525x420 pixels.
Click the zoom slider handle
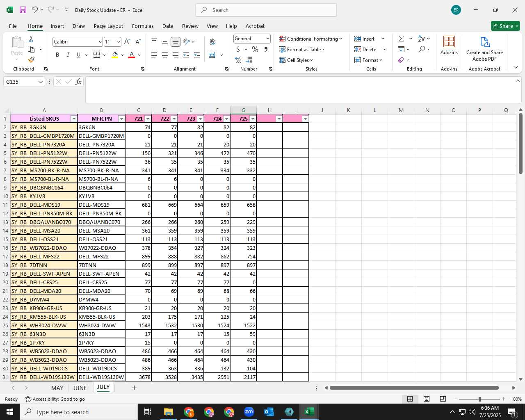(479, 399)
